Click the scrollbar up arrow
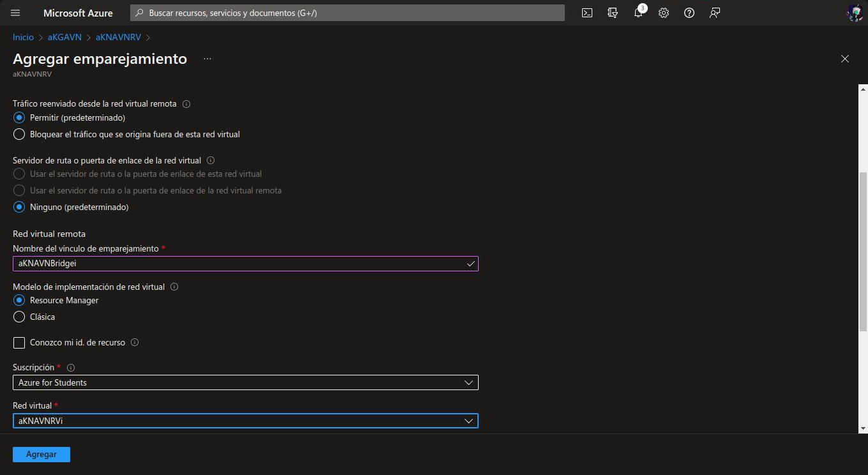The width and height of the screenshot is (868, 475). click(x=862, y=89)
